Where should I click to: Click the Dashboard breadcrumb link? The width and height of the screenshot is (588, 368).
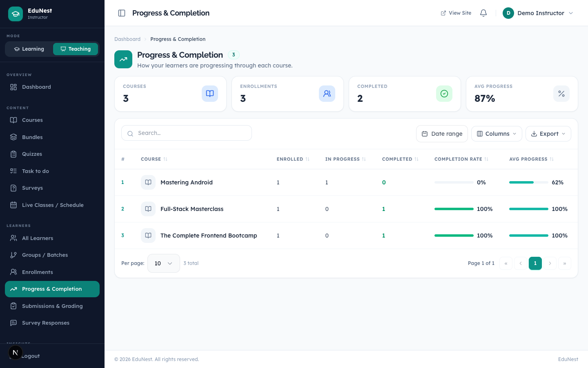tap(127, 39)
